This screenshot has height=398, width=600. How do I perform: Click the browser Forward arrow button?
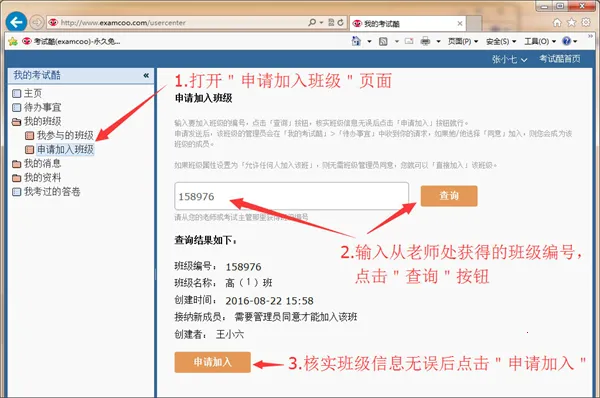coord(37,23)
